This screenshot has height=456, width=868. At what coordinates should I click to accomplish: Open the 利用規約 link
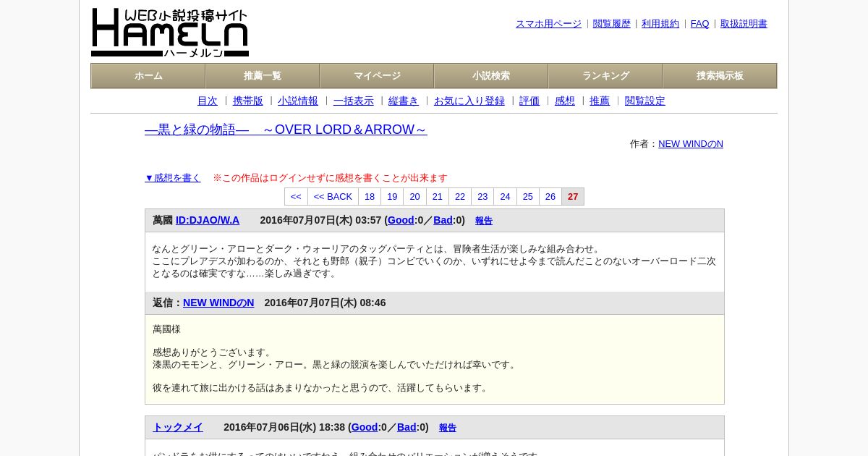pos(660,24)
